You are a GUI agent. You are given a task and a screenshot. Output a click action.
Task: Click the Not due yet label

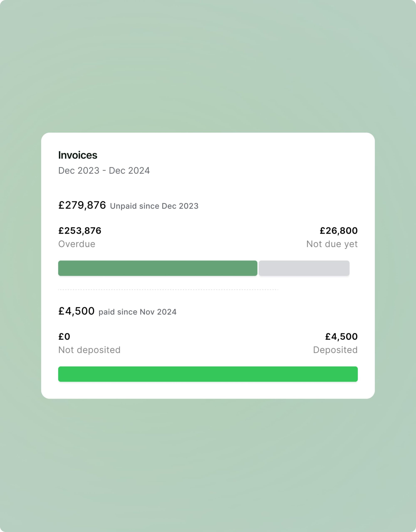point(332,244)
